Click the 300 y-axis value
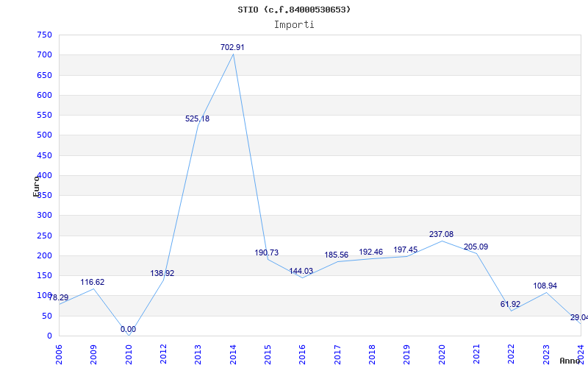 (44, 216)
